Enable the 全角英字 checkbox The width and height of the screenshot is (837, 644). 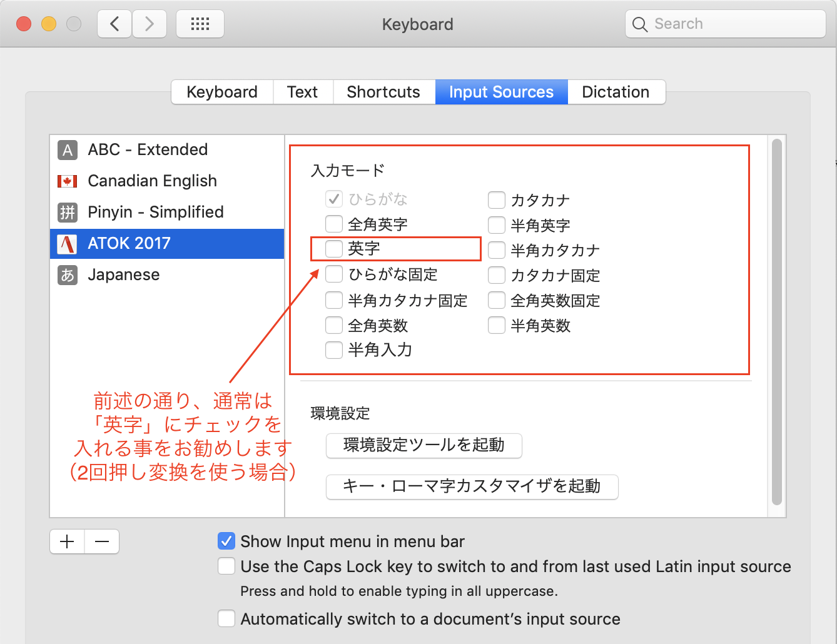(x=334, y=224)
